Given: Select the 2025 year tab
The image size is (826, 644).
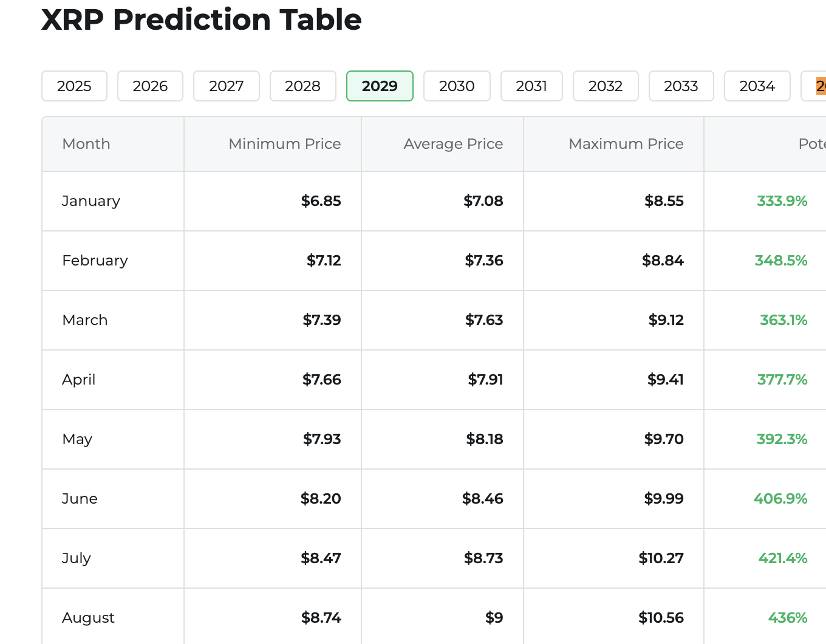Looking at the screenshot, I should coord(74,86).
